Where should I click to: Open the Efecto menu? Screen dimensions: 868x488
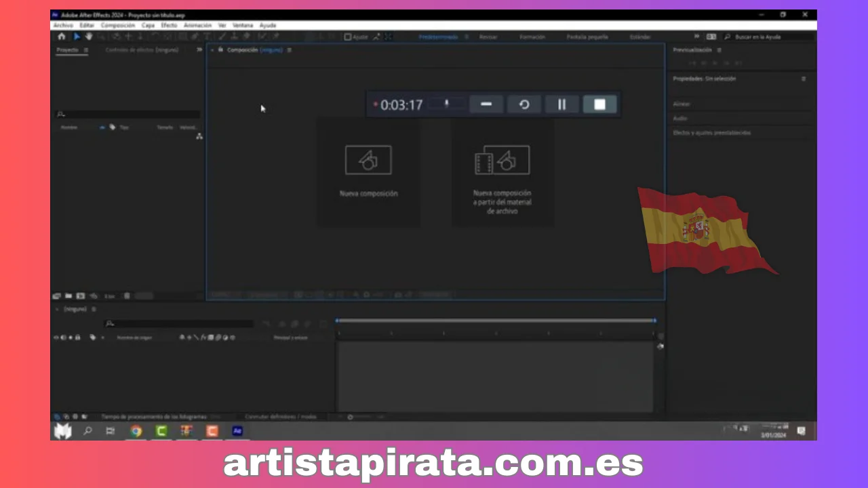tap(169, 25)
